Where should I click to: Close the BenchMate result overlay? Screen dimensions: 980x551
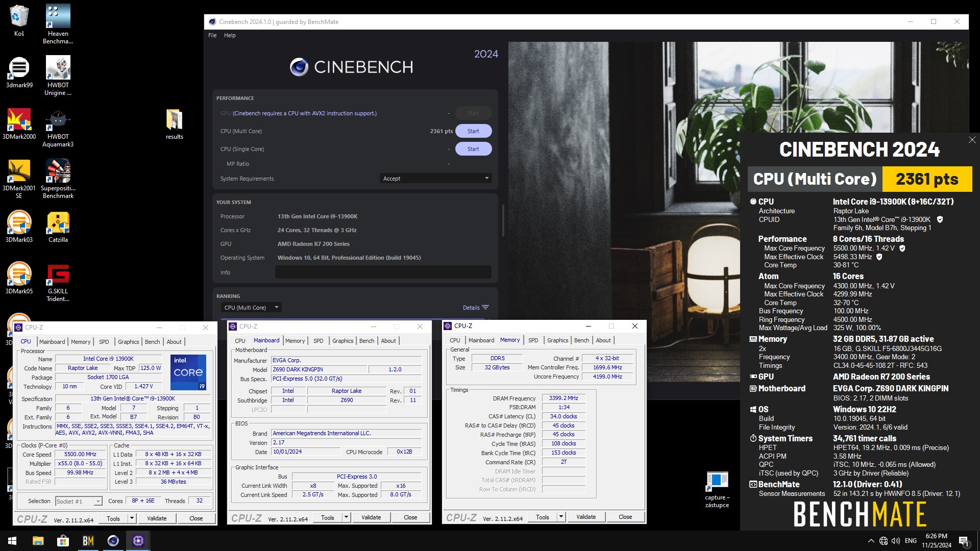click(972, 140)
